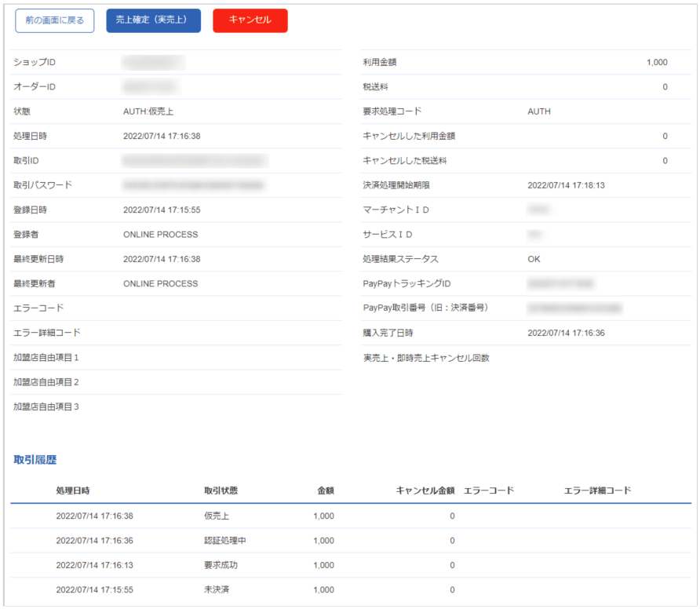Viewport: 700px width, 609px height.
Task: Click the エラー詳細コード column header
Action: (x=597, y=490)
